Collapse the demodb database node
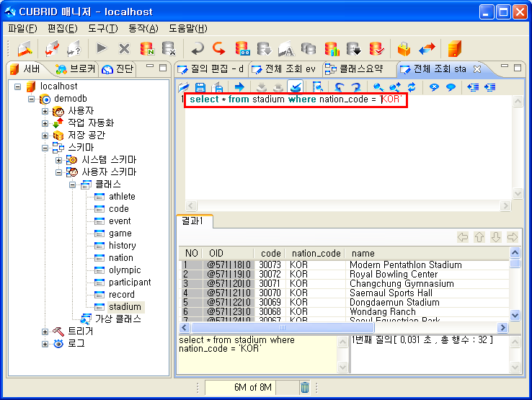The image size is (532, 400). (x=32, y=99)
